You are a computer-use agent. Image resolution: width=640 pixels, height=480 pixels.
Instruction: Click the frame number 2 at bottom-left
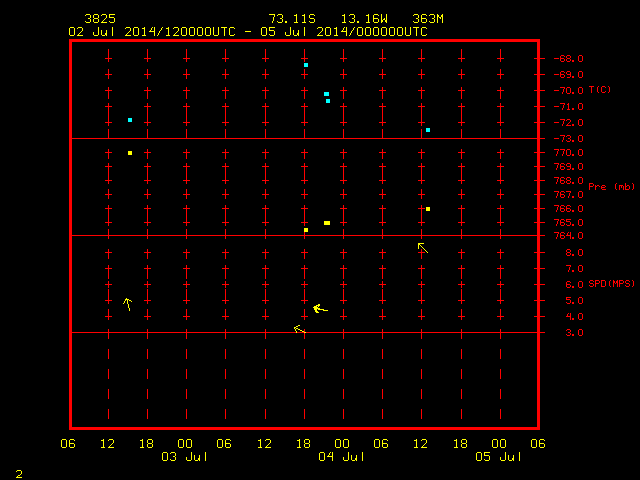[19, 474]
